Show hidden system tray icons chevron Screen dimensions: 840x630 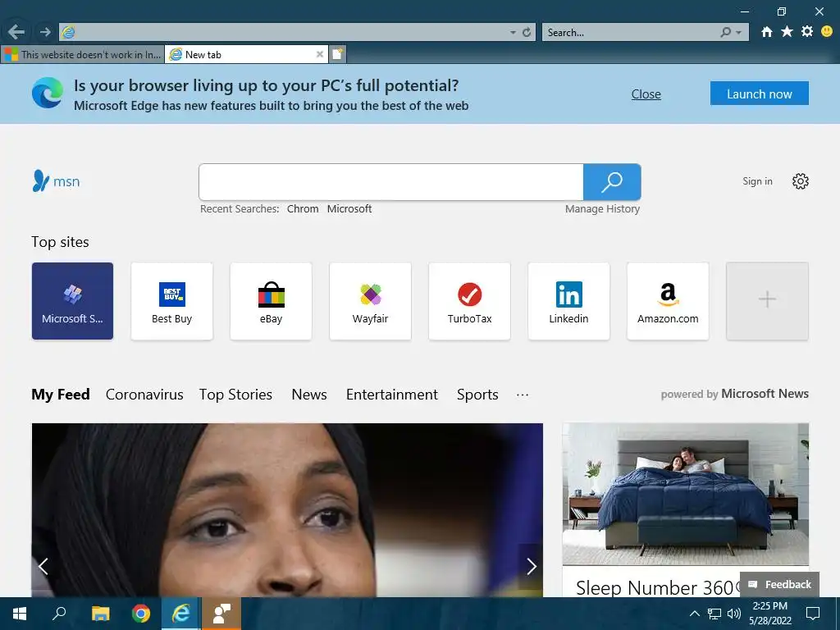pyautogui.click(x=694, y=614)
